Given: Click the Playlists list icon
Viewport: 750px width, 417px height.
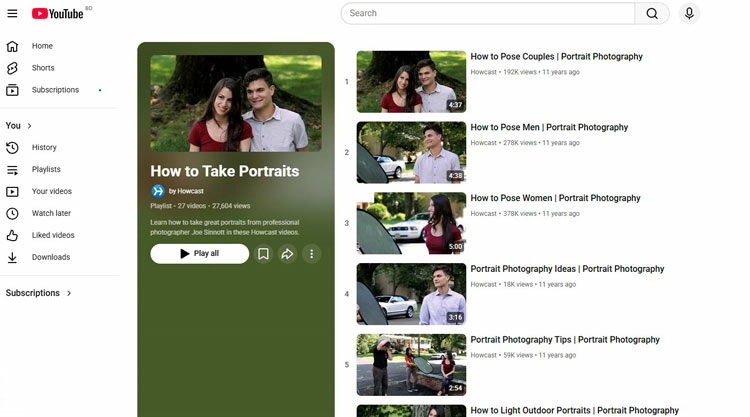Looking at the screenshot, I should 12,169.
